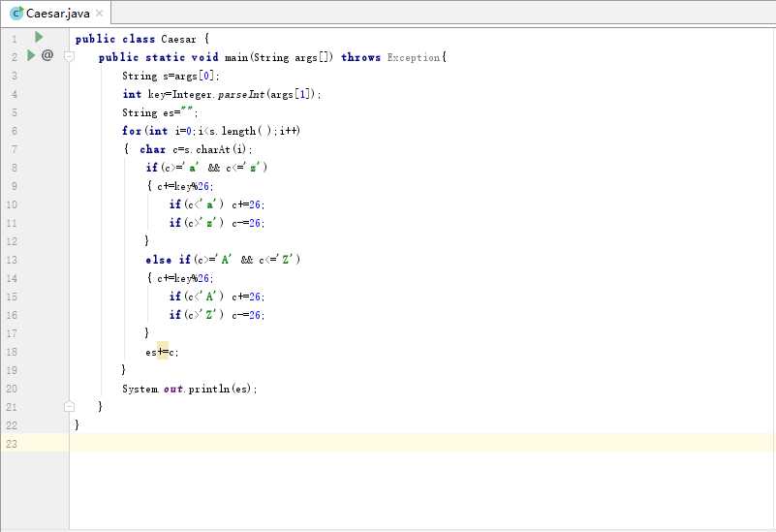
Task: Place the cursor on empty line 23
Action: tap(388, 443)
